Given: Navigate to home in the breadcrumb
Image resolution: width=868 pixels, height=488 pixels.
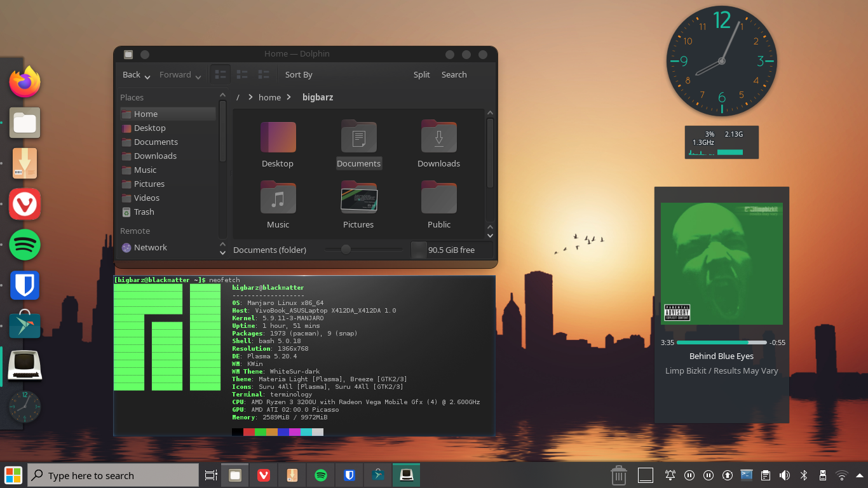Looking at the screenshot, I should (269, 97).
